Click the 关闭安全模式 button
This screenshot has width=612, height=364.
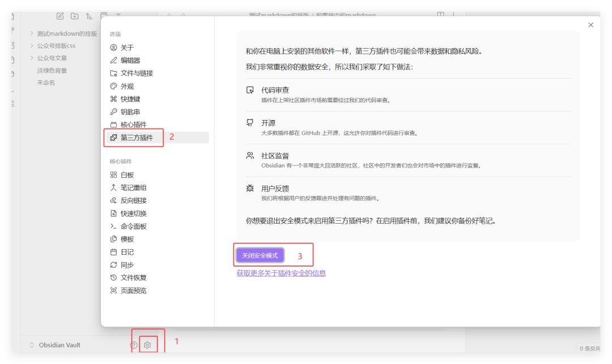pyautogui.click(x=259, y=255)
